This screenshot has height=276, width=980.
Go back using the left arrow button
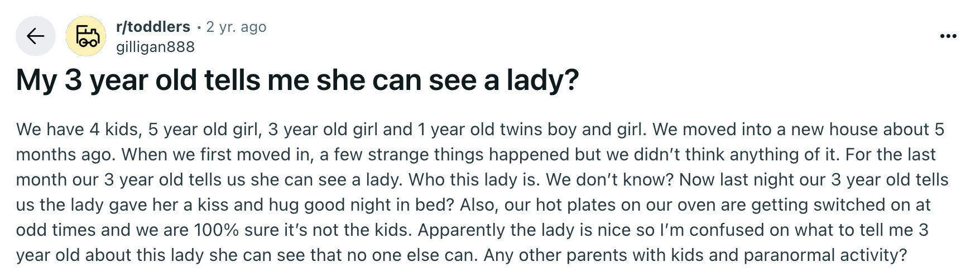pyautogui.click(x=36, y=36)
